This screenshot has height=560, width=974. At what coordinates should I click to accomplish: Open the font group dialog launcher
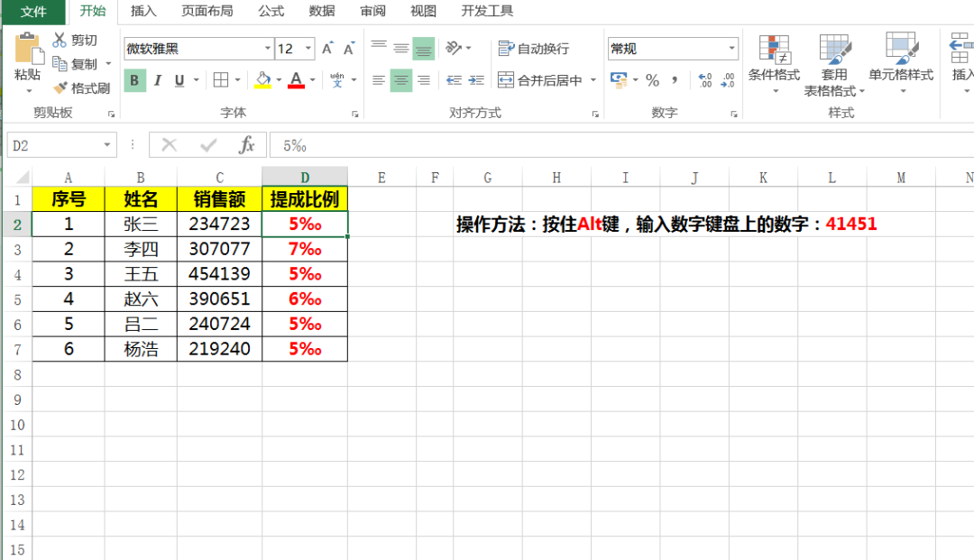coord(355,115)
